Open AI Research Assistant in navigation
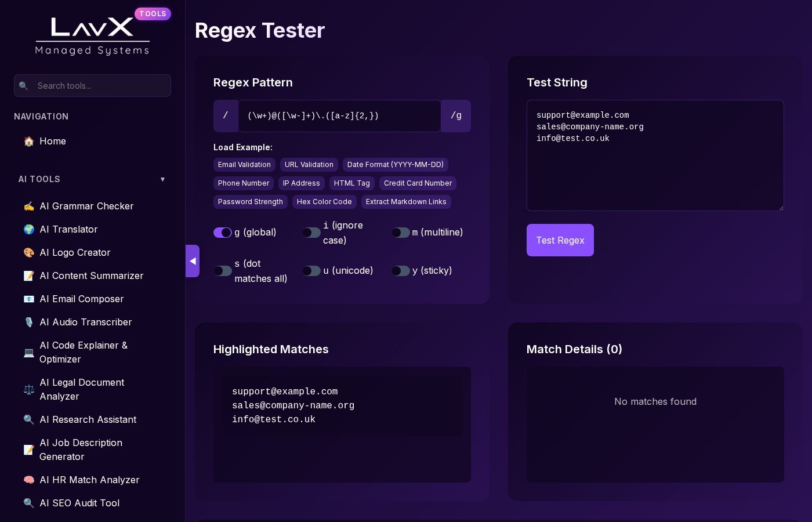 point(88,419)
